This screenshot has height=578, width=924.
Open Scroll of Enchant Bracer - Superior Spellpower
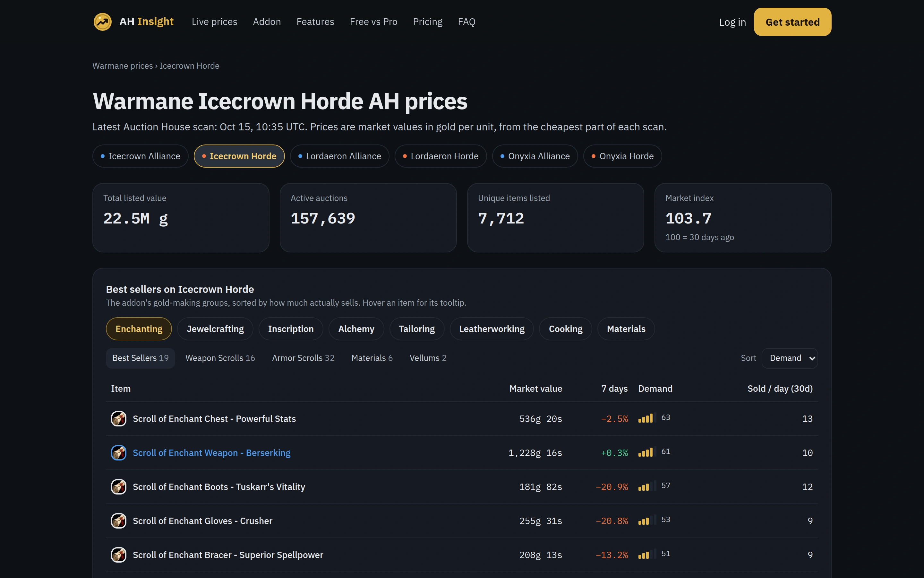coord(228,555)
